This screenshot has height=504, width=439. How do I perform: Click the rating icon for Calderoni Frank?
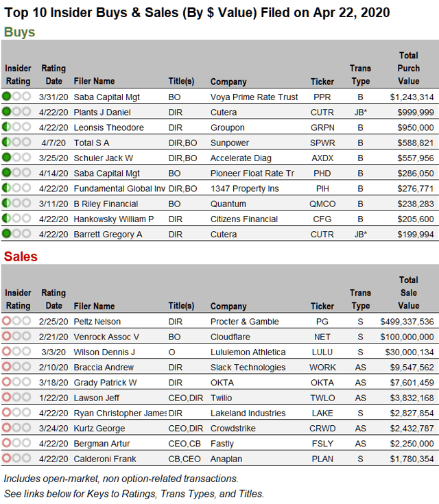16,459
